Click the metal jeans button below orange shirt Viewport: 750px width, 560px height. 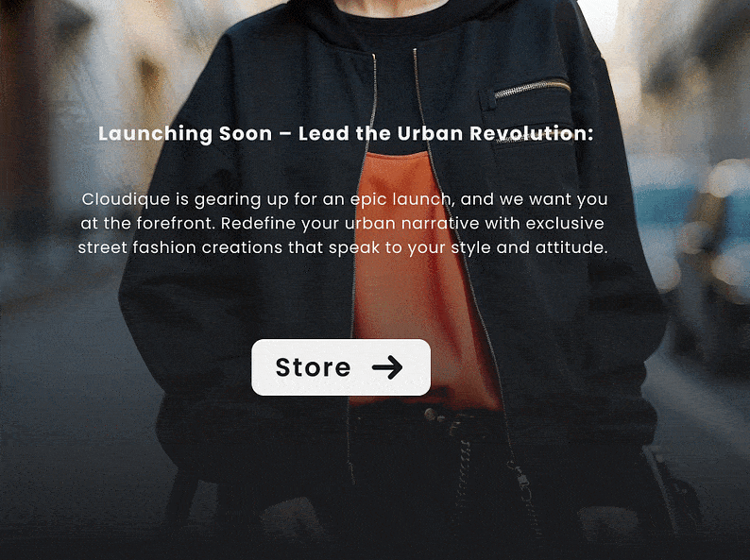click(x=430, y=415)
